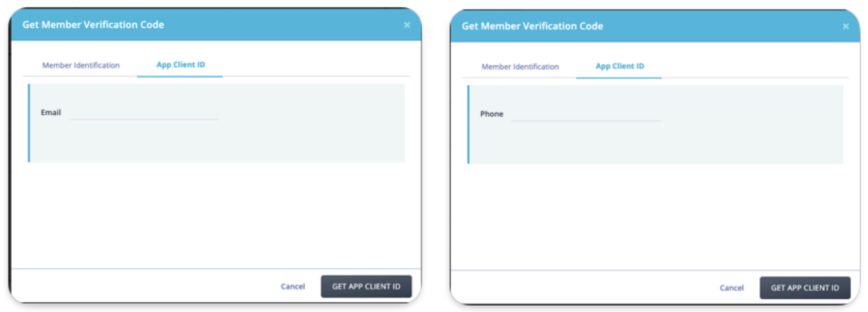Select App Client ID tab in Phone dialog
This screenshot has width=868, height=312.
point(620,66)
